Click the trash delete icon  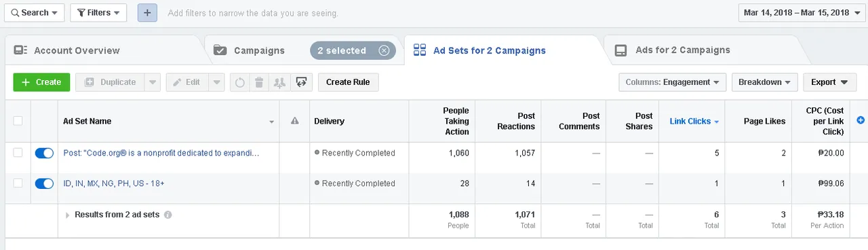(259, 83)
